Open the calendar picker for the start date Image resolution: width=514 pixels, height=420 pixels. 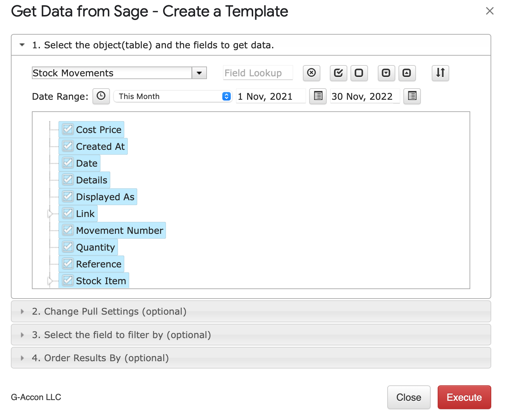(318, 96)
